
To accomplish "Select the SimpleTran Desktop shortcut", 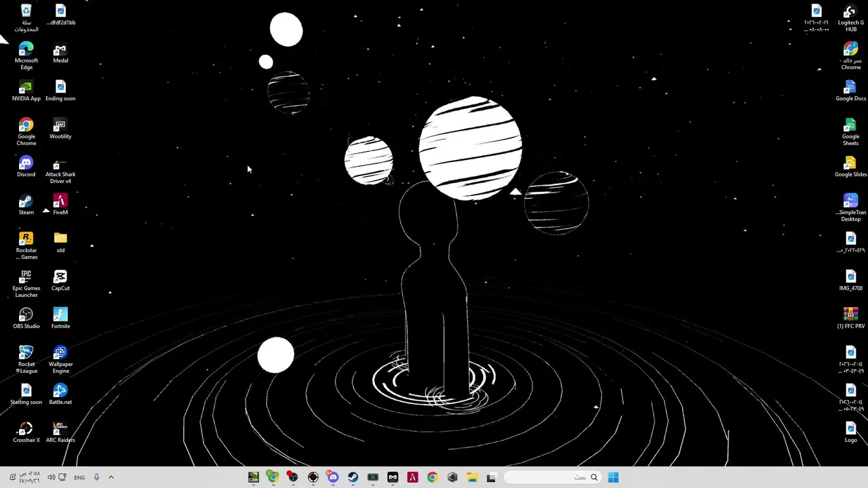I will click(850, 208).
